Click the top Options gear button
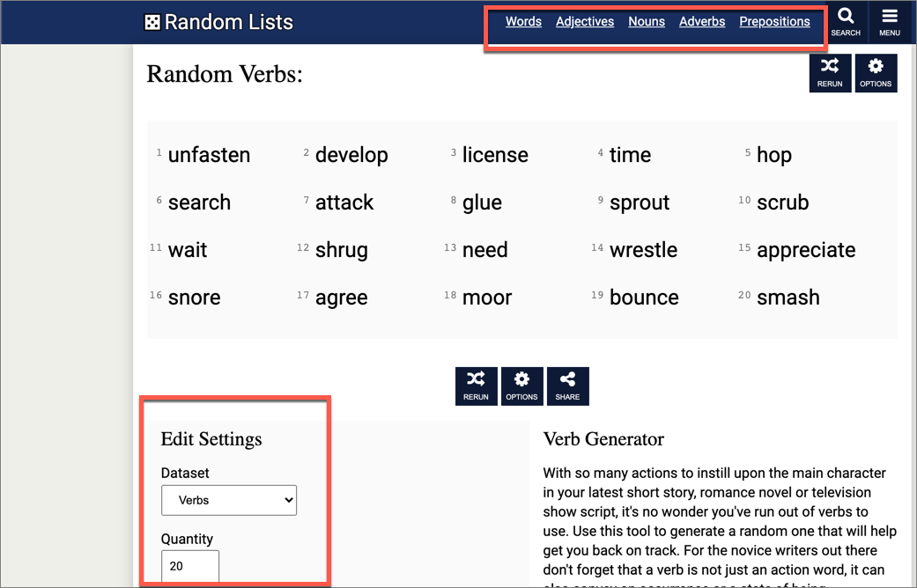The width and height of the screenshot is (917, 588). pyautogui.click(x=876, y=73)
